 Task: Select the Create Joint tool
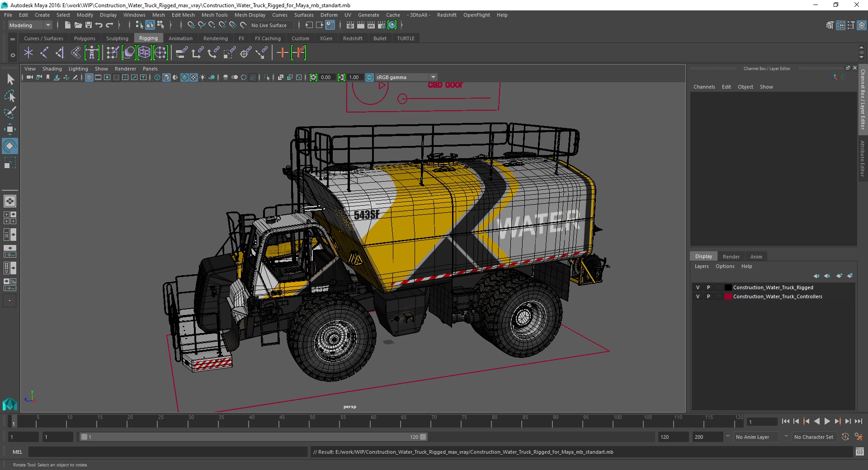(44, 53)
